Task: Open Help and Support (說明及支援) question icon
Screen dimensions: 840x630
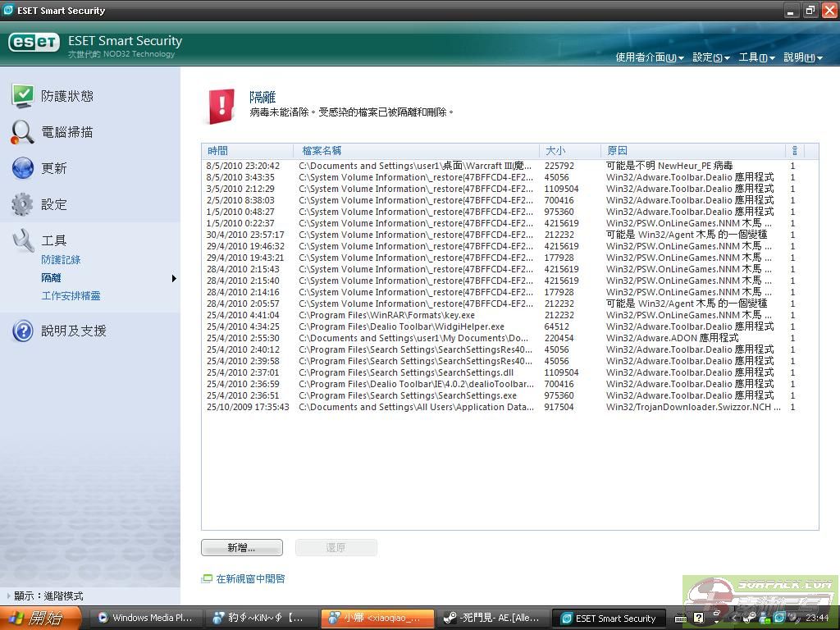Action: (22, 331)
